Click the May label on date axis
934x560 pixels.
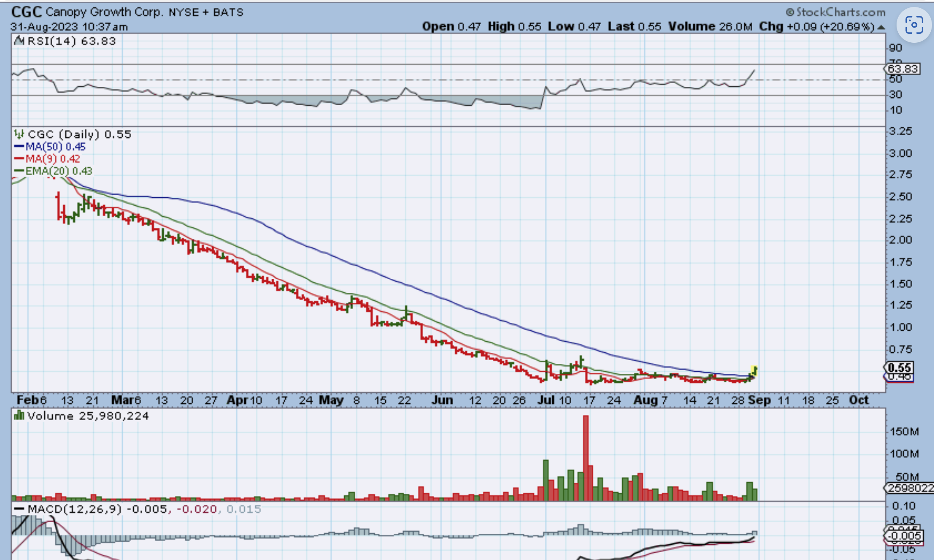click(331, 400)
